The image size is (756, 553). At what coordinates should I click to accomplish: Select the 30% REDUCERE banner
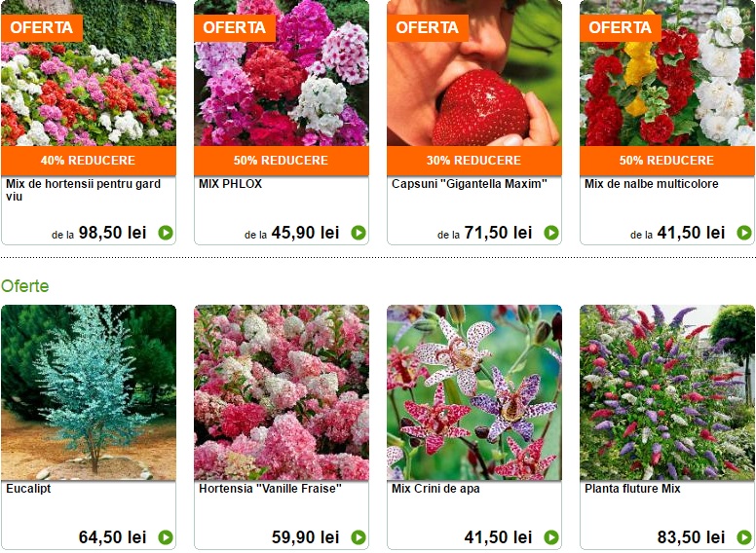click(x=474, y=161)
